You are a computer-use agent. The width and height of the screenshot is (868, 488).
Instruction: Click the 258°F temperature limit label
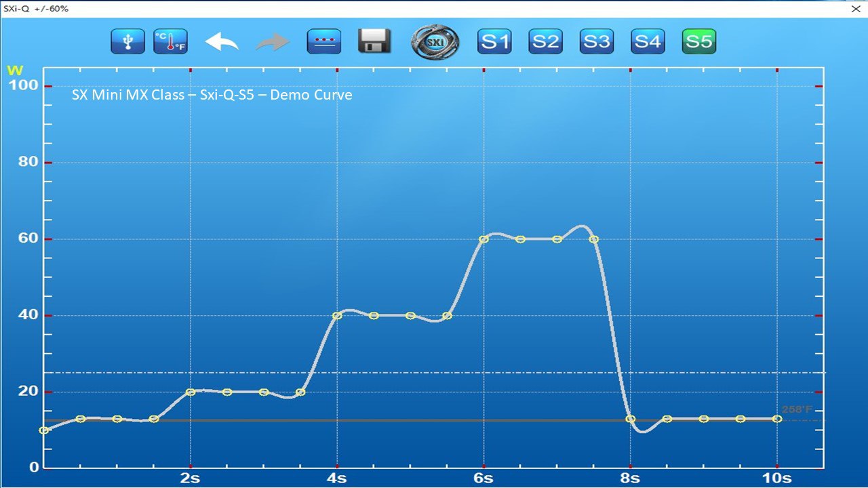(x=797, y=410)
